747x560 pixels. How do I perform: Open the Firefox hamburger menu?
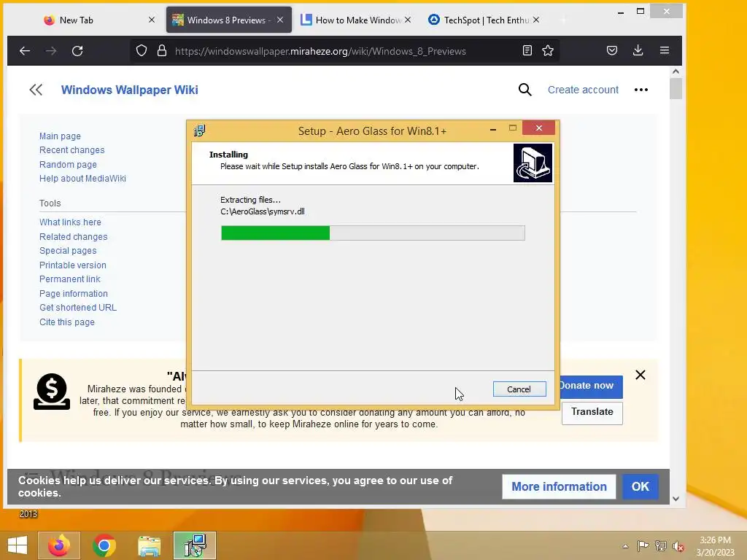(665, 50)
